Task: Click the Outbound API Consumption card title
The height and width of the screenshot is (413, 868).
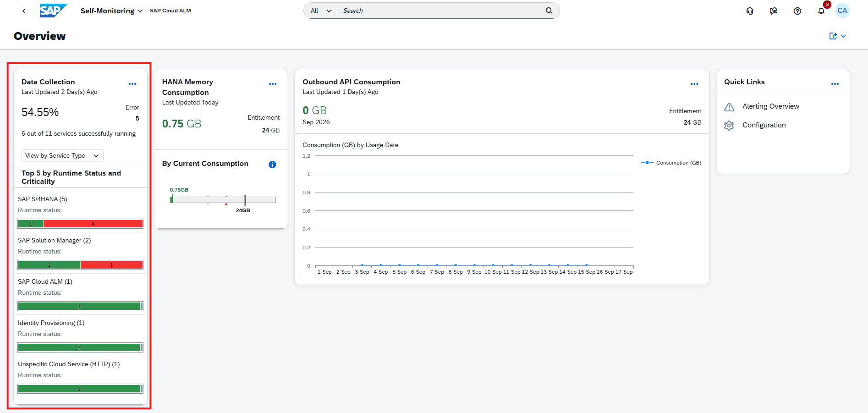Action: point(352,82)
